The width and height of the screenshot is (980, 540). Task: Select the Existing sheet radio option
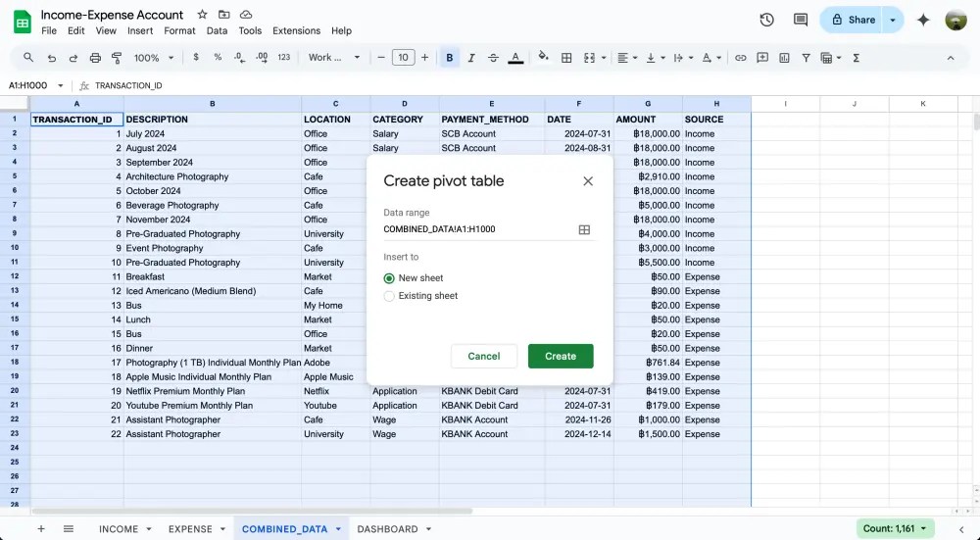coord(389,296)
